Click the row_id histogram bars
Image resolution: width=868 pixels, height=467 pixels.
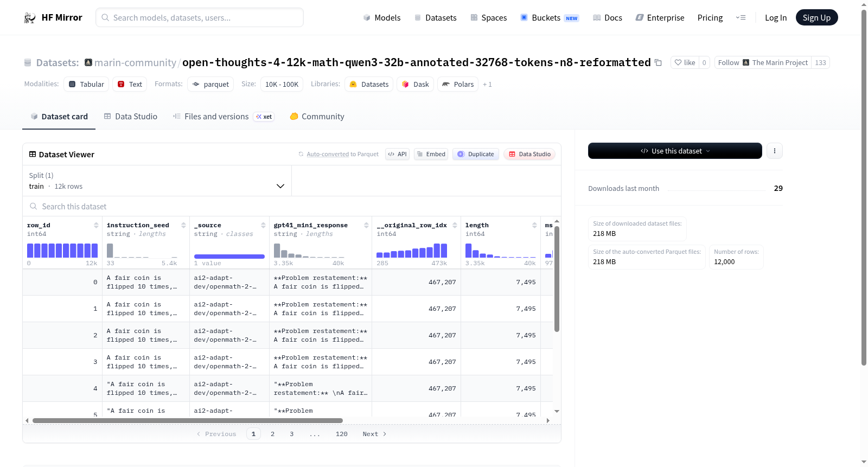pyautogui.click(x=62, y=251)
